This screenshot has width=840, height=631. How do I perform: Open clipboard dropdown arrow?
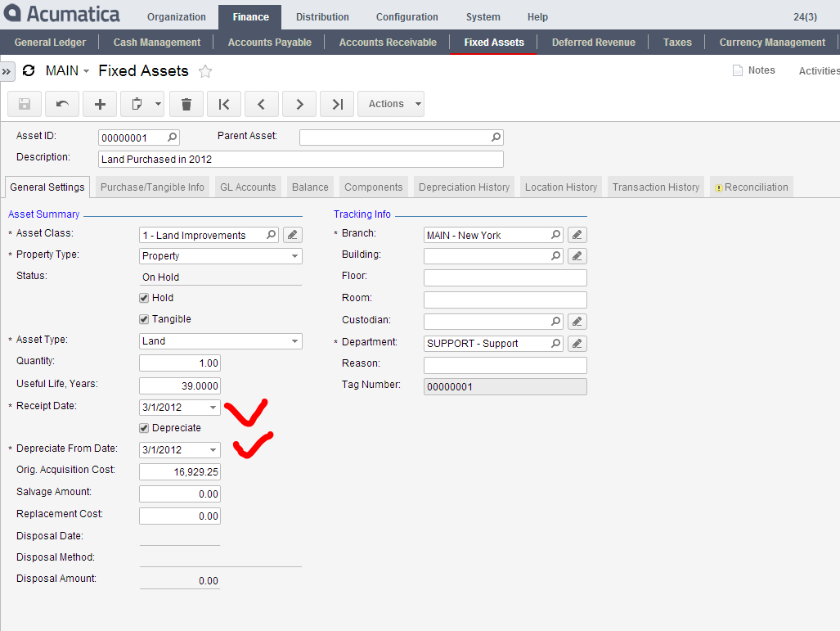click(x=158, y=104)
